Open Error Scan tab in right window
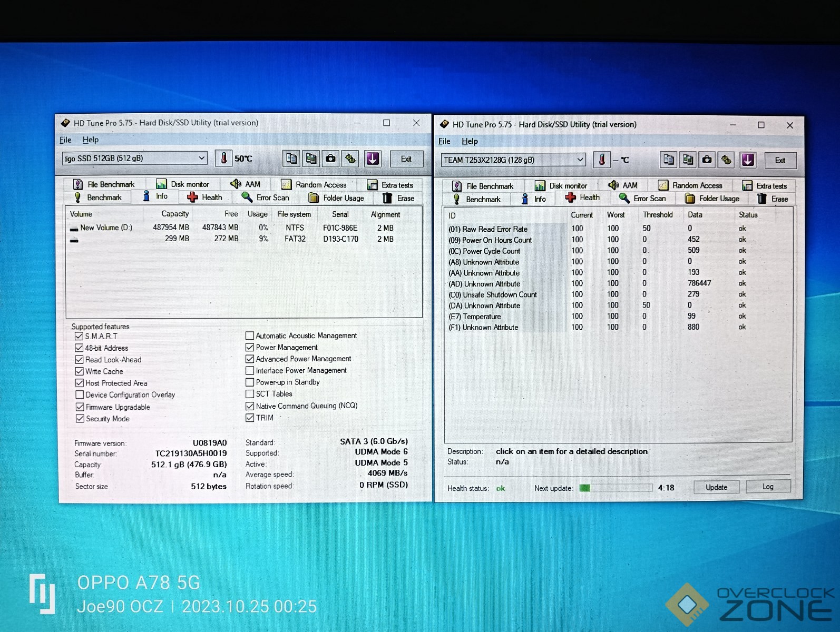Image resolution: width=840 pixels, height=632 pixels. pos(642,199)
